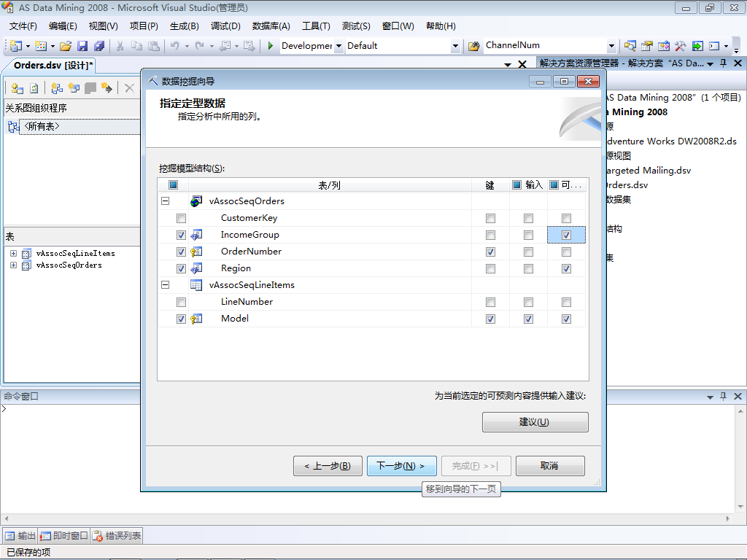Collapse vAssocSeqLineItems in the mining structure grid
747x560 pixels.
click(166, 285)
